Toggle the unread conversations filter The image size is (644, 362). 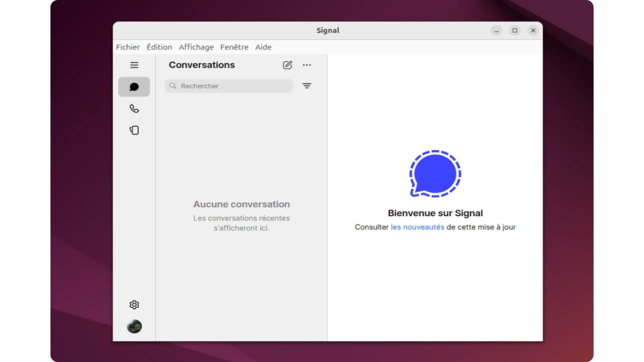(307, 86)
